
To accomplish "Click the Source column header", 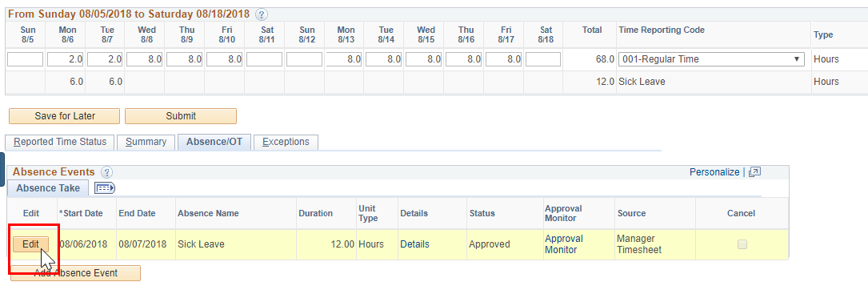I will click(632, 213).
